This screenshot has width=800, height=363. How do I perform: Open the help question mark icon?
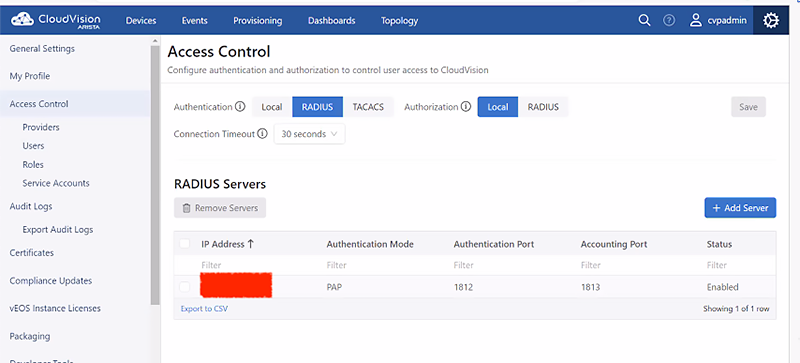(x=669, y=20)
